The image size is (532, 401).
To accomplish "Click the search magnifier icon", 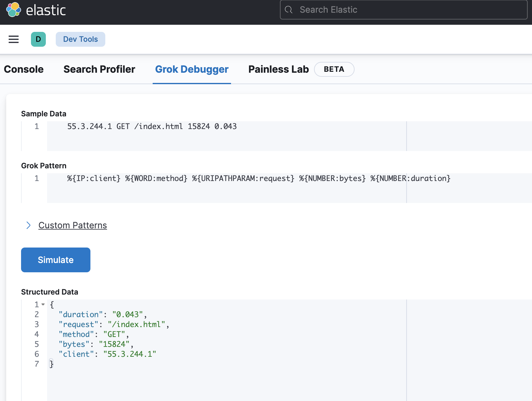I will (289, 10).
